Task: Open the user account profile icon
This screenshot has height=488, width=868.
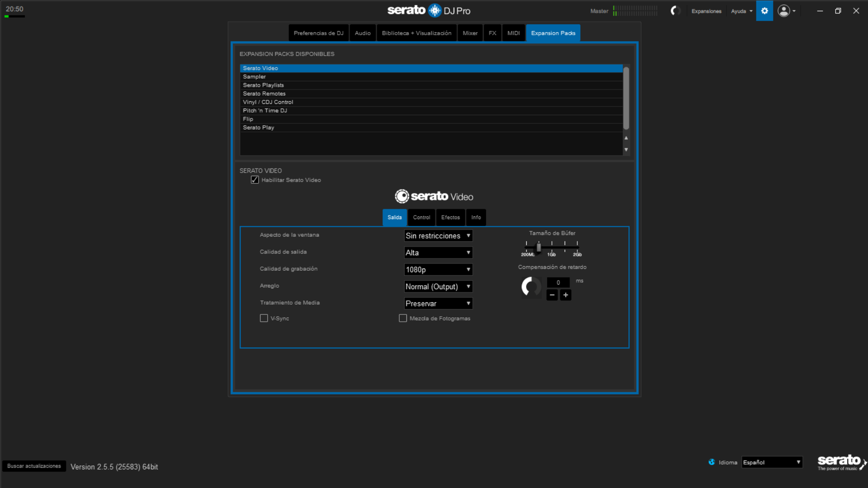Action: coord(784,11)
